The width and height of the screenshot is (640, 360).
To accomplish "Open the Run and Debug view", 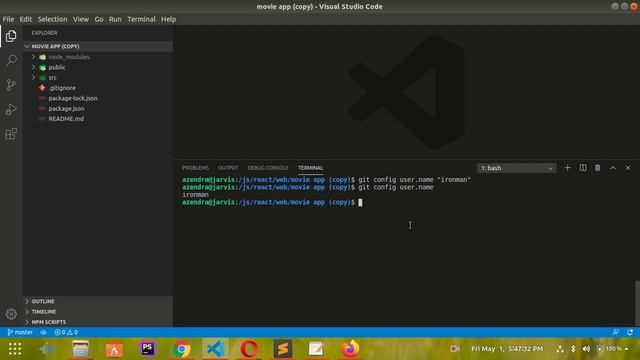I will click(11, 109).
